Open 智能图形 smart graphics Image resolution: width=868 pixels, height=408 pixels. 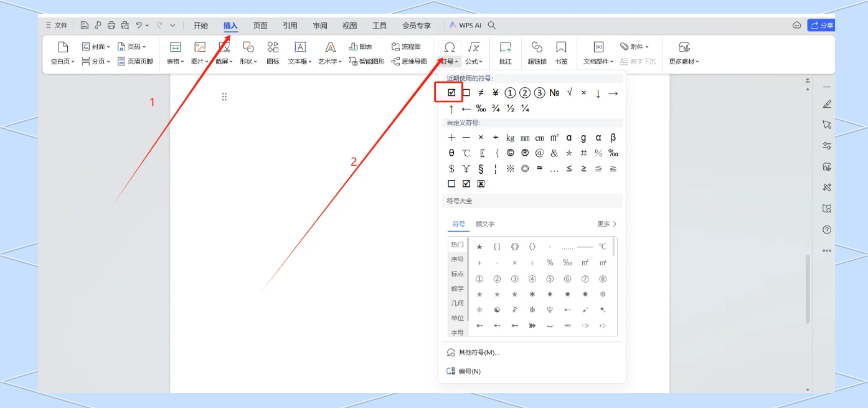click(367, 61)
